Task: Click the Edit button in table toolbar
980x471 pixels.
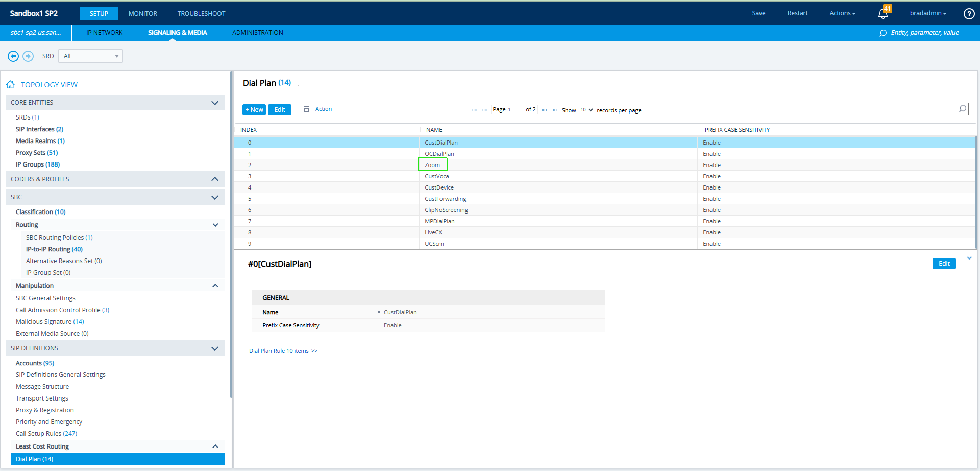Action: 280,110
